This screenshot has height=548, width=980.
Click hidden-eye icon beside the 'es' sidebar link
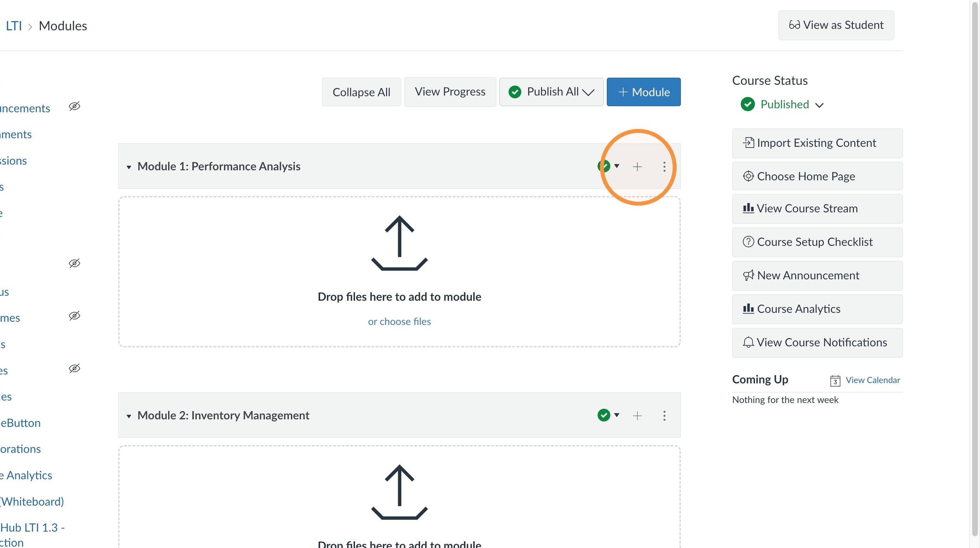[74, 368]
